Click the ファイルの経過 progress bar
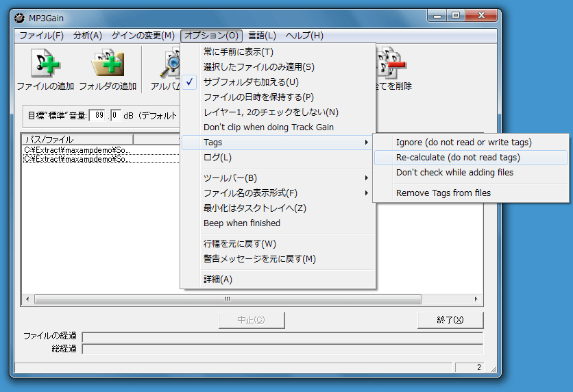The image size is (573, 392). 282,337
